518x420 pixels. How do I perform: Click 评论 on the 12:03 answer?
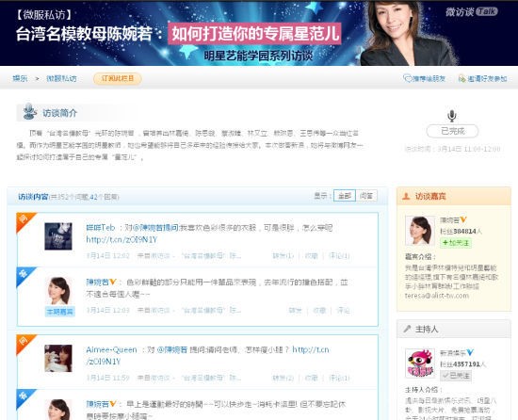(x=343, y=311)
